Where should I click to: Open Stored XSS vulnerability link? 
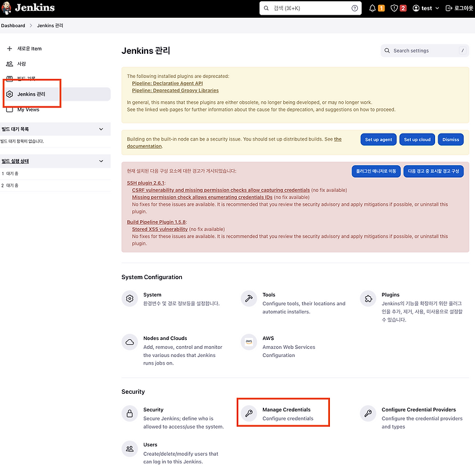click(x=160, y=229)
